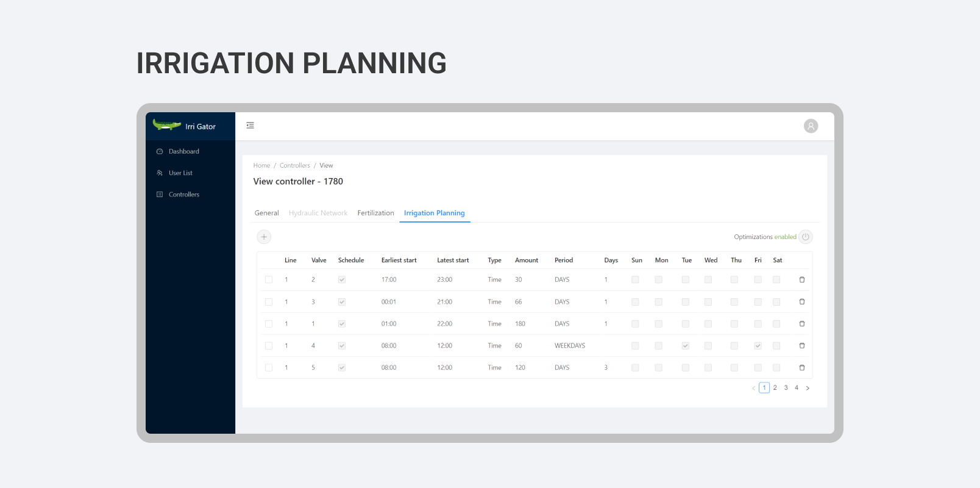The width and height of the screenshot is (980, 488).
Task: Open the user avatar menu
Action: pyautogui.click(x=811, y=126)
